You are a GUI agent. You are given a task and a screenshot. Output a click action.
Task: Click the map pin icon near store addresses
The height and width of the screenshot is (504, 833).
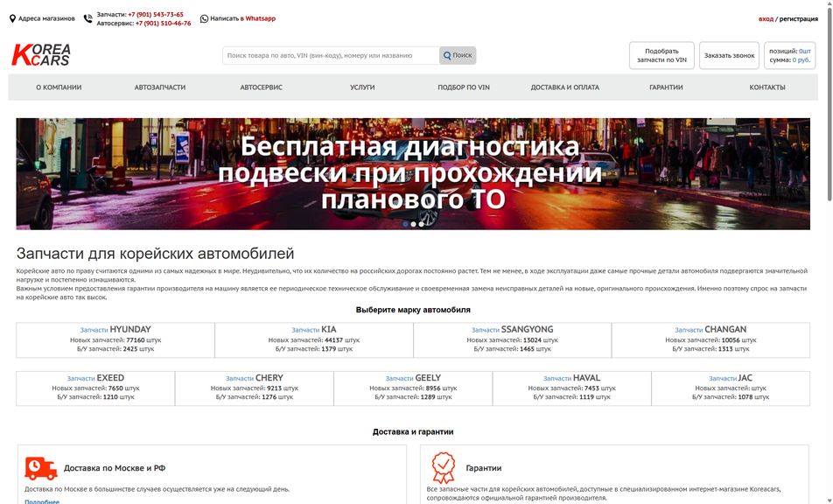[12, 18]
